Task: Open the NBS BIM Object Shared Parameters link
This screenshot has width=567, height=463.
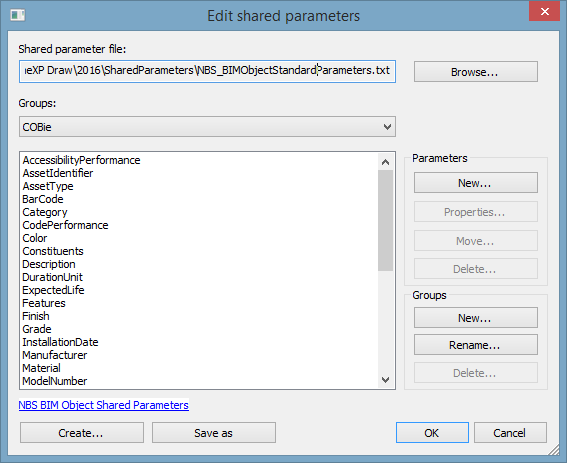Action: point(103,405)
